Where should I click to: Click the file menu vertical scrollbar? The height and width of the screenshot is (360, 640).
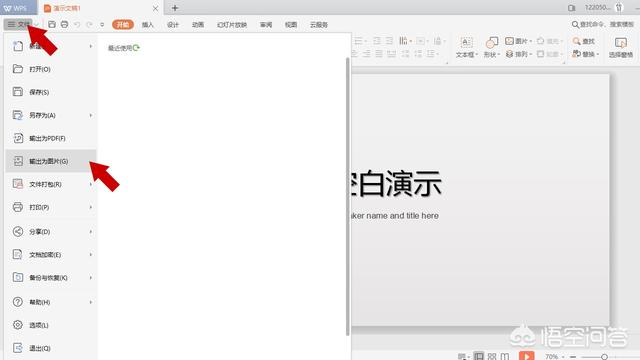(x=348, y=196)
